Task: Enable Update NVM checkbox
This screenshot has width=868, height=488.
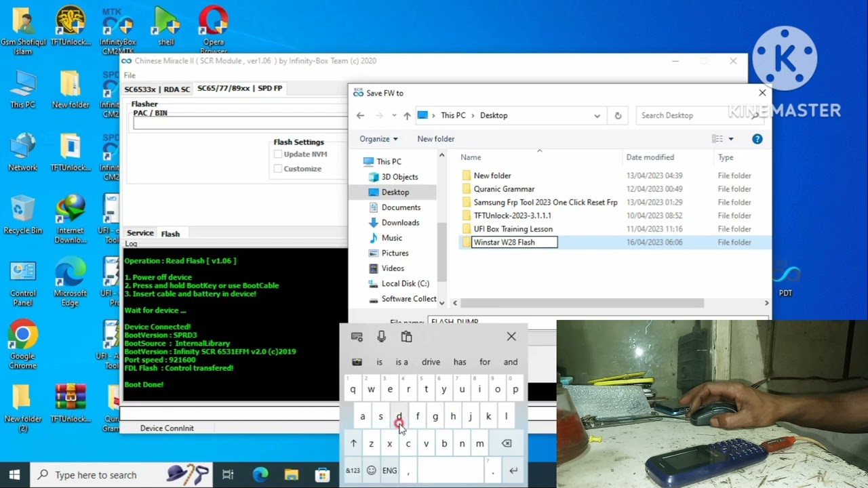Action: click(x=278, y=155)
